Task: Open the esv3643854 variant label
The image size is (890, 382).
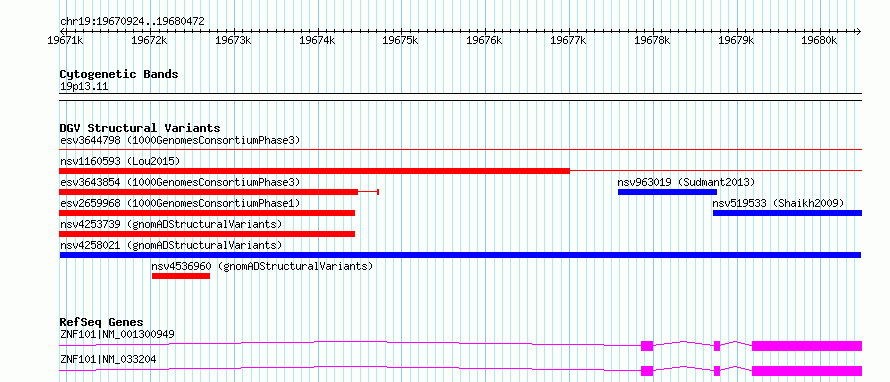Action: click(x=180, y=182)
